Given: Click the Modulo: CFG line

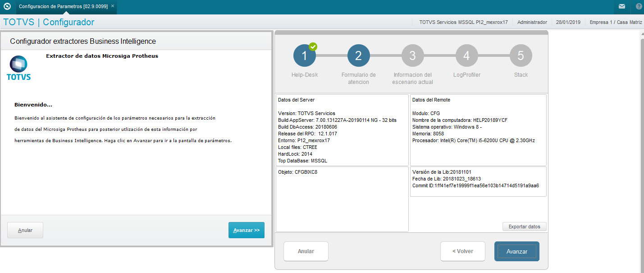Looking at the screenshot, I should coord(426,113).
